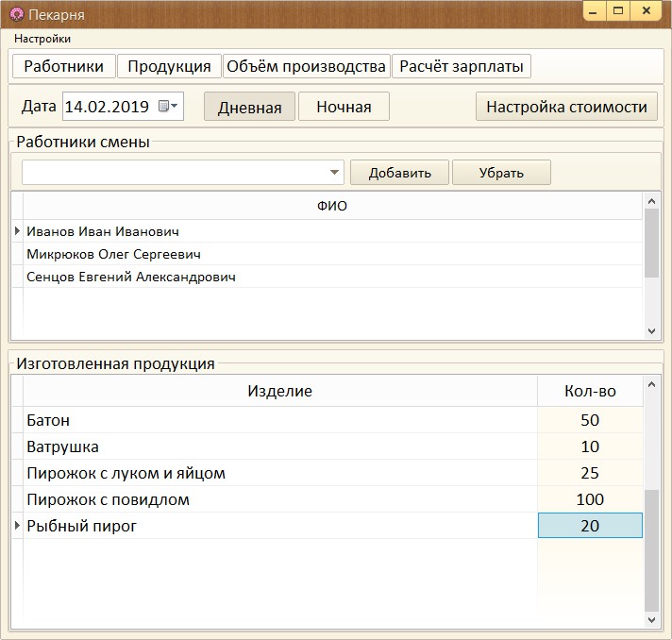Select the Дневная shift toggle
This screenshot has width=672, height=640.
(249, 107)
